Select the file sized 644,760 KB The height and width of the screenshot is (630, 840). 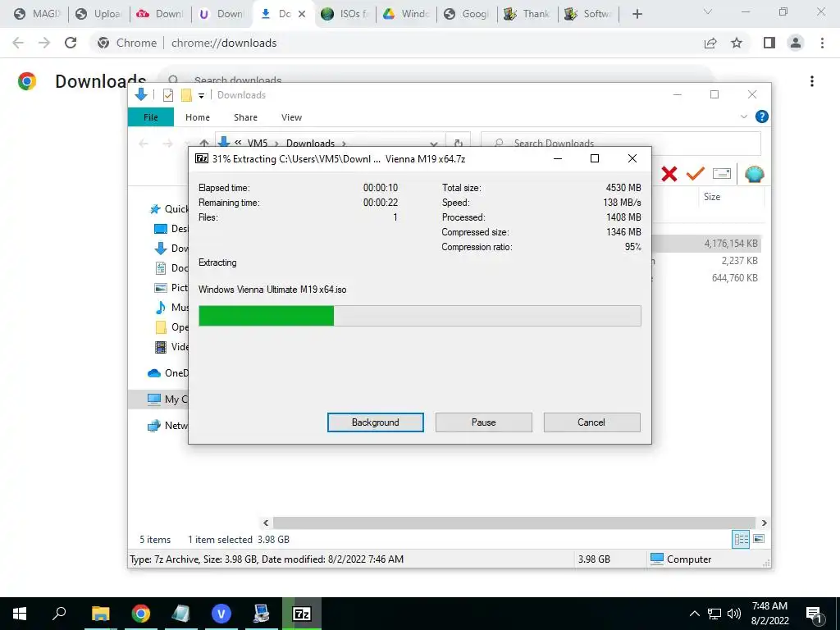pyautogui.click(x=734, y=277)
